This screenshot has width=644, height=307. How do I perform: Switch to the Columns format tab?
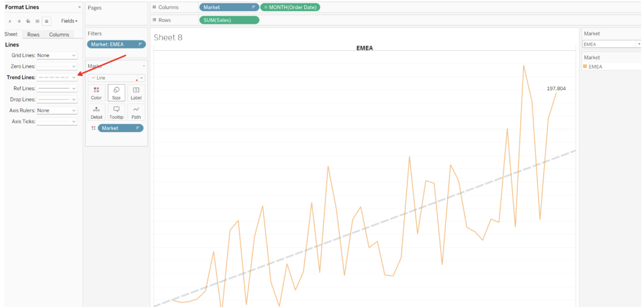click(59, 35)
